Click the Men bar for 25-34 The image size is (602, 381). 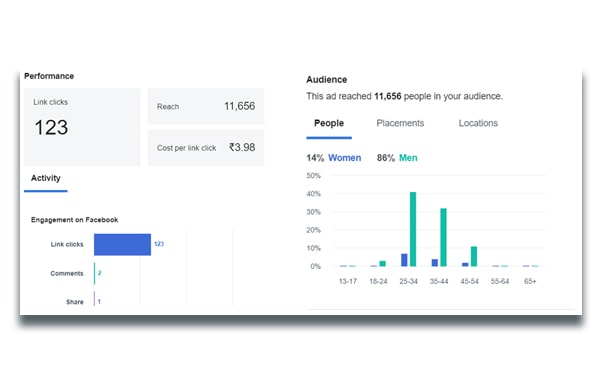coord(413,229)
